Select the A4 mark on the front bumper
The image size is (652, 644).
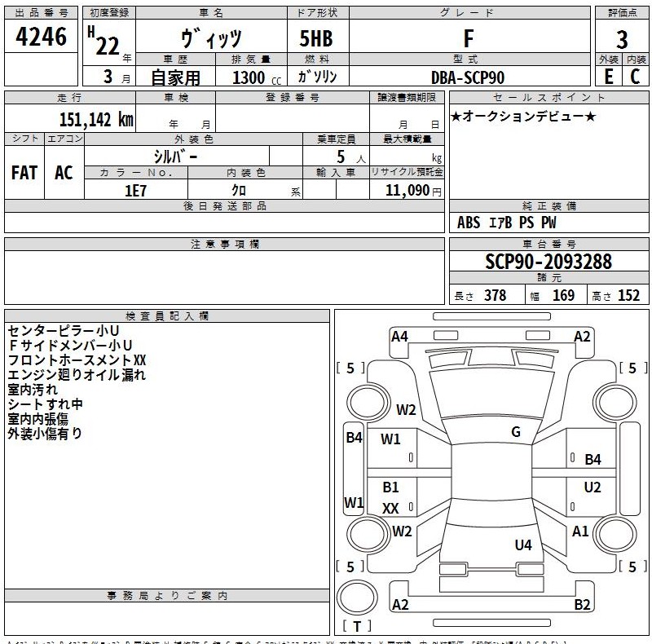click(x=399, y=337)
